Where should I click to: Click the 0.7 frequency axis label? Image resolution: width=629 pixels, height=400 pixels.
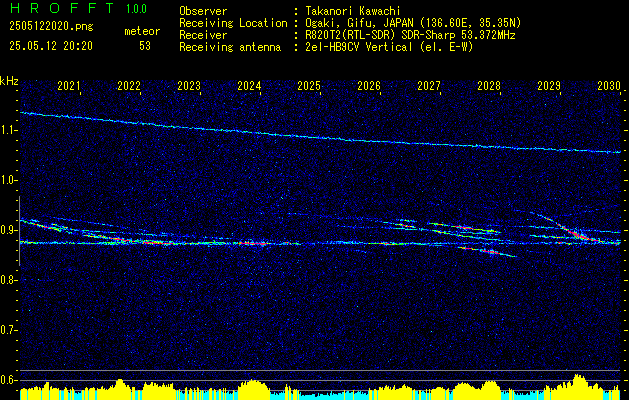(9, 330)
